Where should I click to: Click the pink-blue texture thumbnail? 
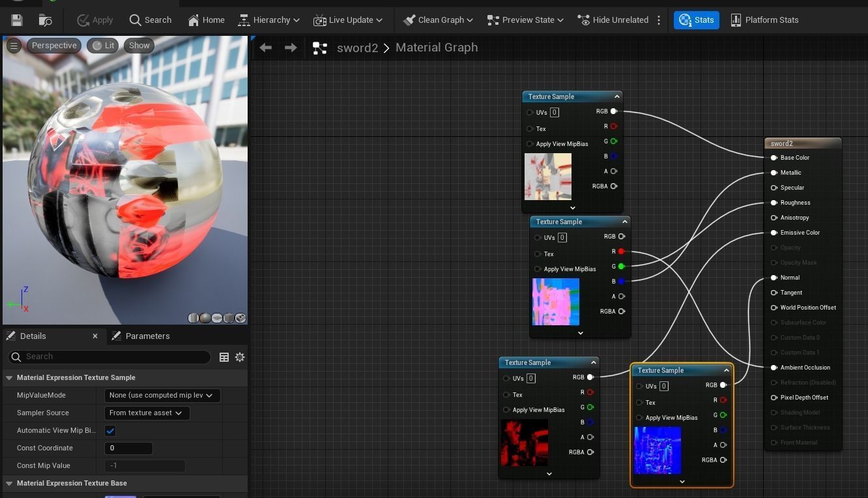click(556, 302)
